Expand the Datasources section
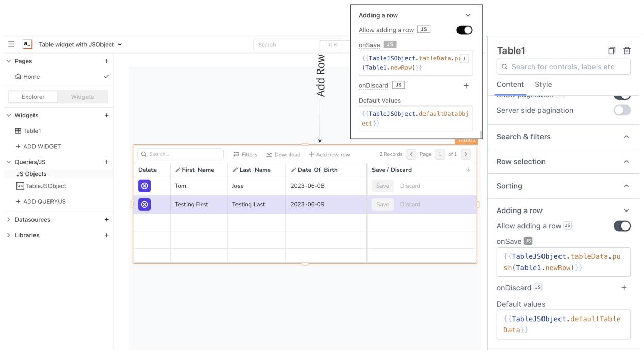This screenshot has width=644, height=352. 8,219
